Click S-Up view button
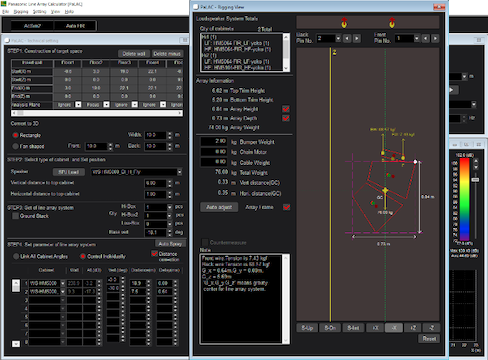 (307, 328)
